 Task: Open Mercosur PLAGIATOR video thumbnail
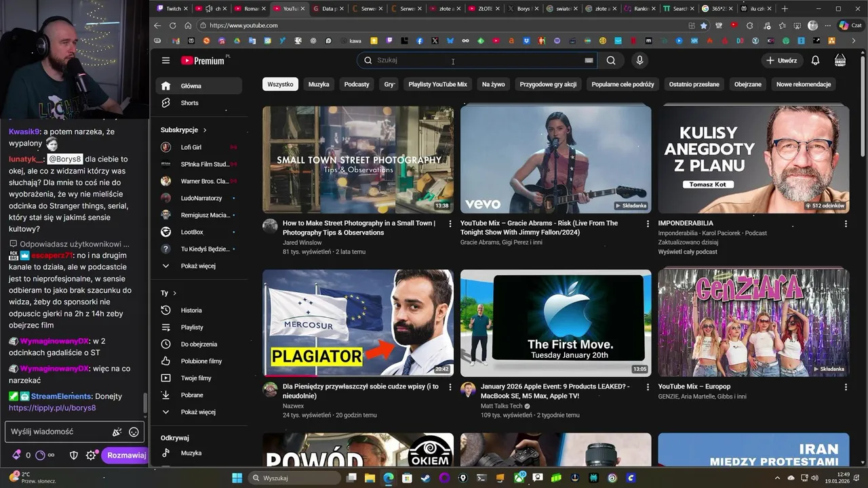[358, 323]
